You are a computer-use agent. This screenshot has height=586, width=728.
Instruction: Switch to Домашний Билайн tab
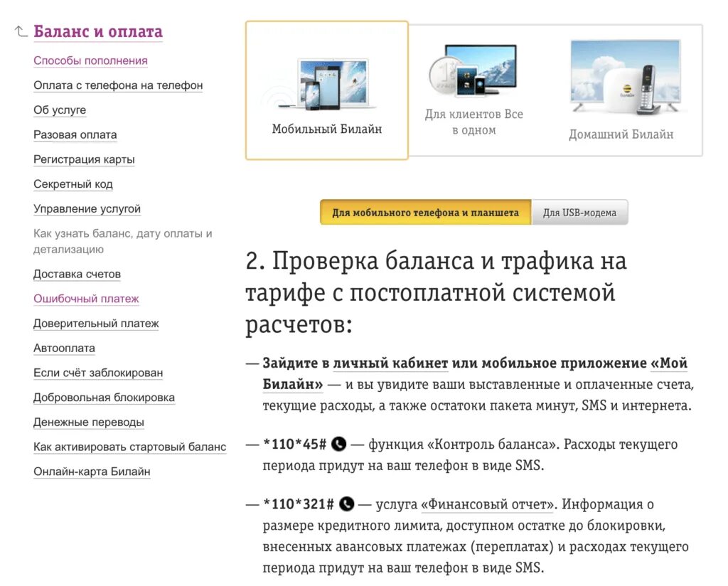tap(621, 90)
